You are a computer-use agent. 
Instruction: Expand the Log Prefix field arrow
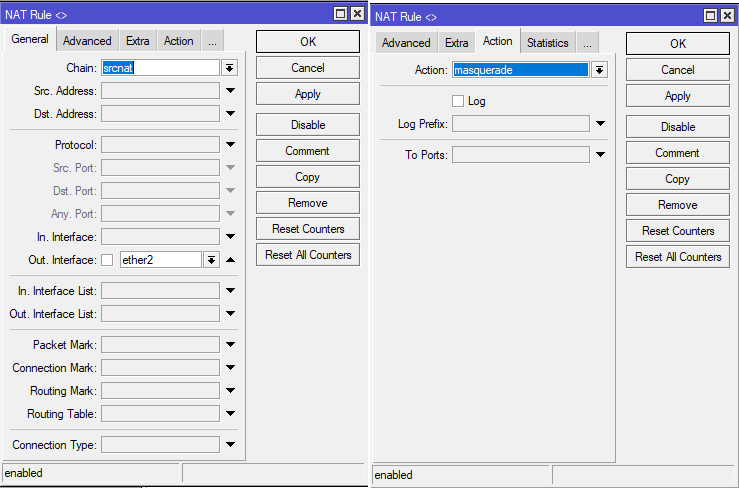pyautogui.click(x=600, y=124)
